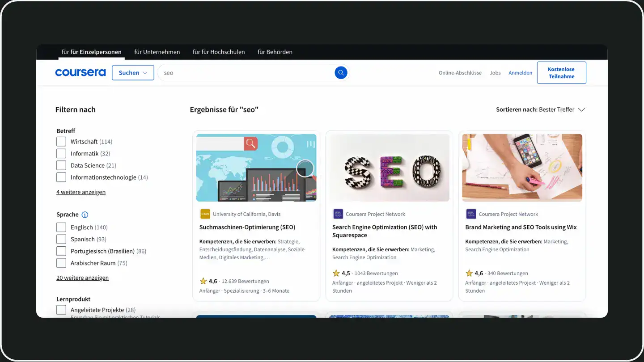The height and width of the screenshot is (362, 644).
Task: Expand 20 weitere anzeigen under Sprache
Action: click(x=82, y=278)
